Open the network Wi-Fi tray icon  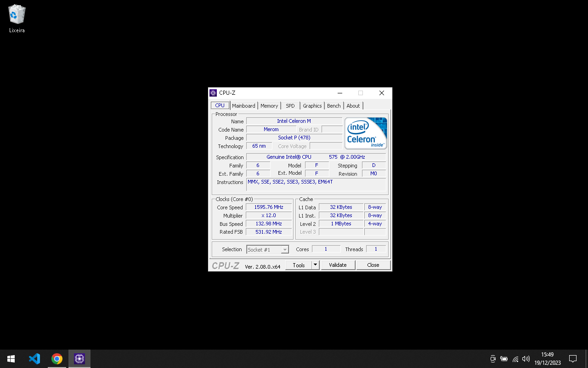click(515, 359)
